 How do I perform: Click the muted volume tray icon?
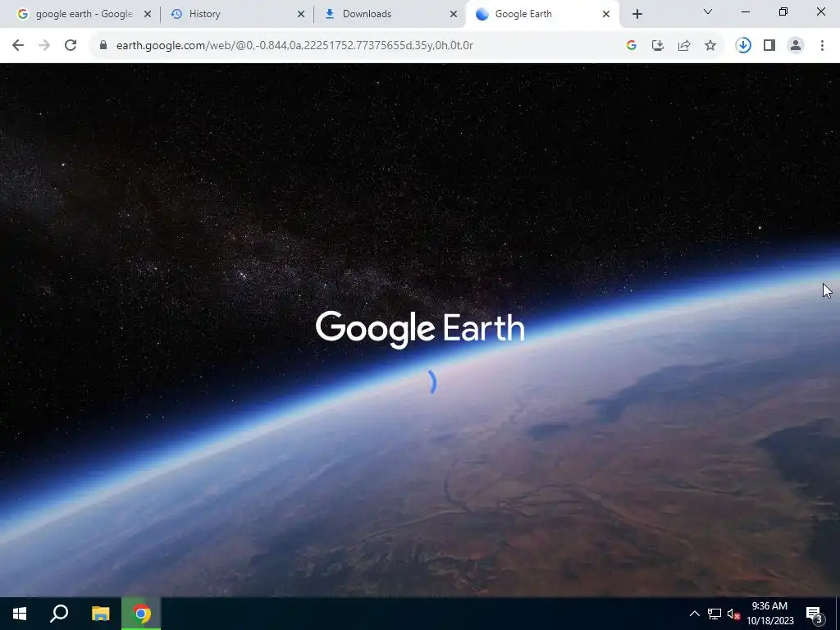[x=734, y=614]
